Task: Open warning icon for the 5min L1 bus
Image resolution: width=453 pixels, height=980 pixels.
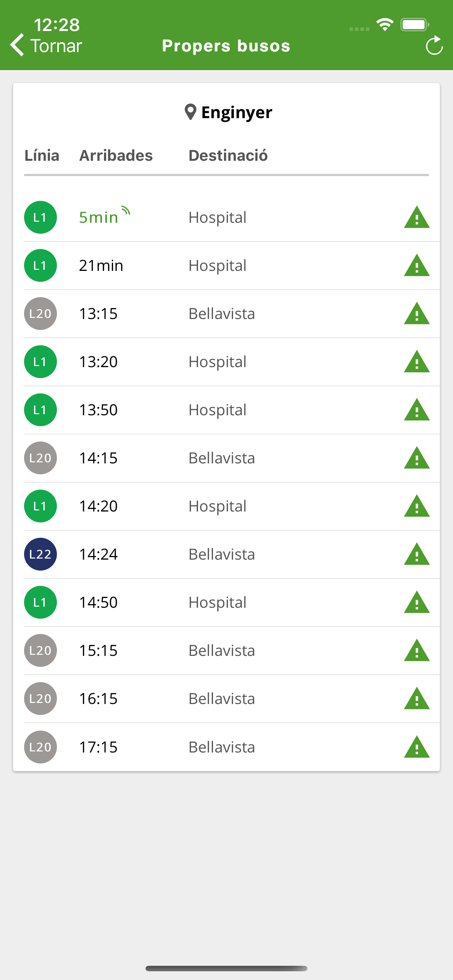Action: (417, 217)
